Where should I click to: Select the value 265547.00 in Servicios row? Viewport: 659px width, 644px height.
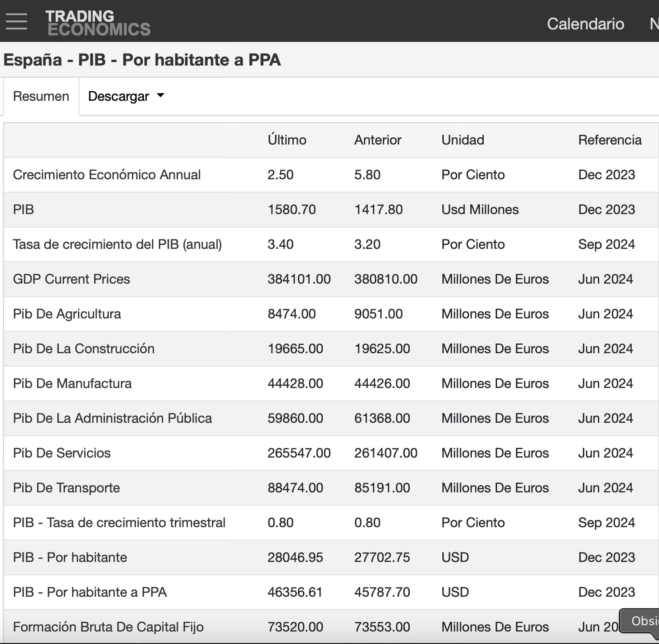299,453
